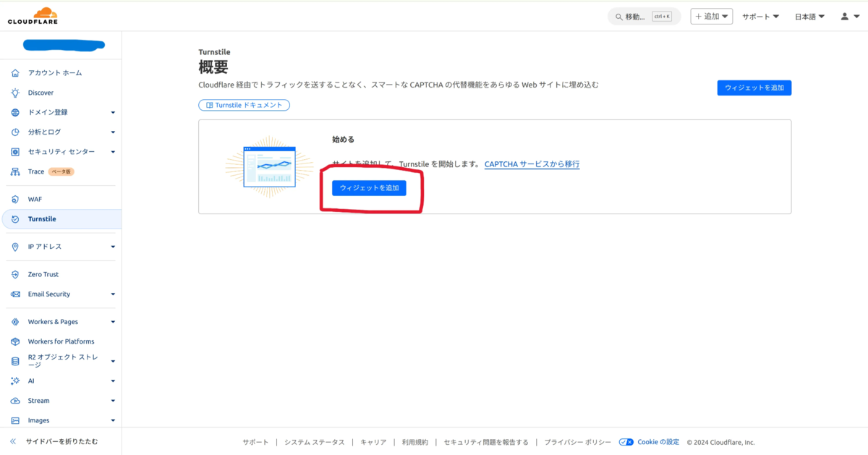Viewport: 868px width, 455px height.
Task: Expand the Stream submenu arrow
Action: 113,401
